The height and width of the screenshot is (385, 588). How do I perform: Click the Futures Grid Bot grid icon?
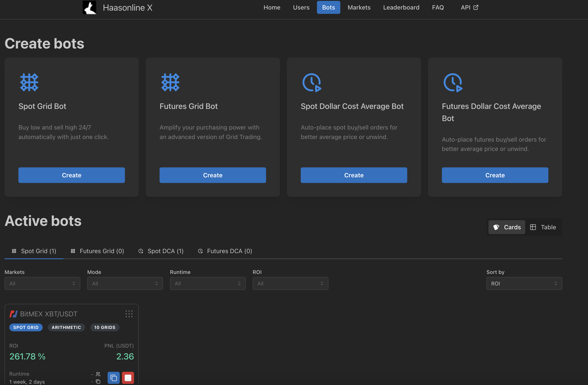click(x=170, y=82)
